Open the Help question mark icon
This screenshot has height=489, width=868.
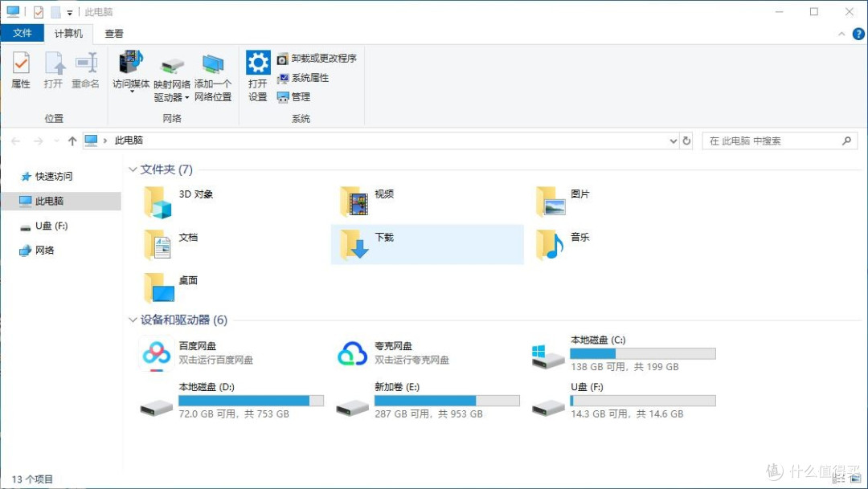click(858, 34)
